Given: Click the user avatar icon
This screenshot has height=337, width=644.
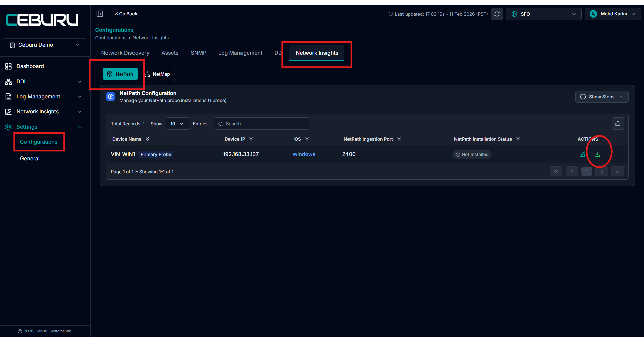Looking at the screenshot, I should (x=593, y=14).
